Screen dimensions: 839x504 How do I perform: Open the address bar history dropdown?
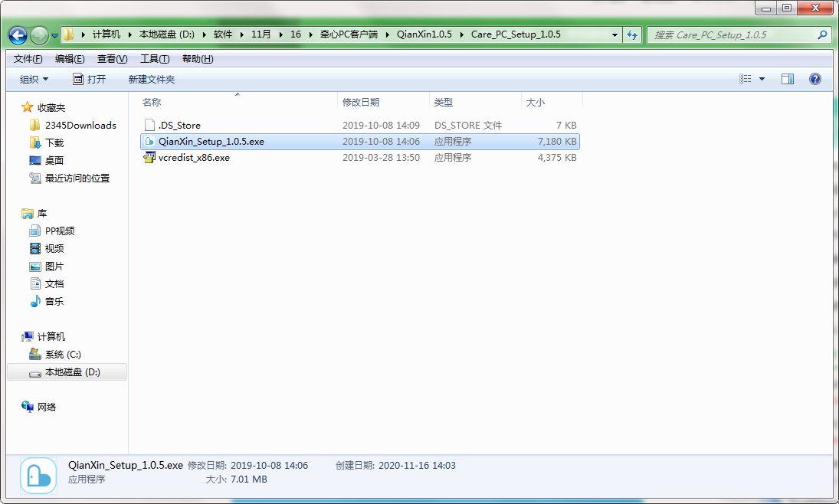pyautogui.click(x=615, y=34)
